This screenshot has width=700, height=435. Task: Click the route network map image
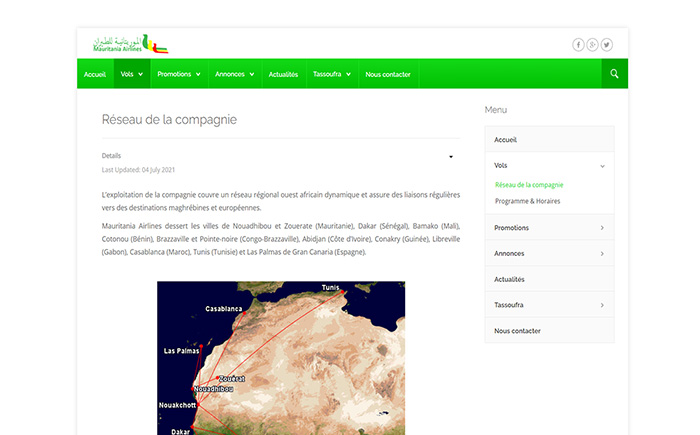tap(281, 358)
